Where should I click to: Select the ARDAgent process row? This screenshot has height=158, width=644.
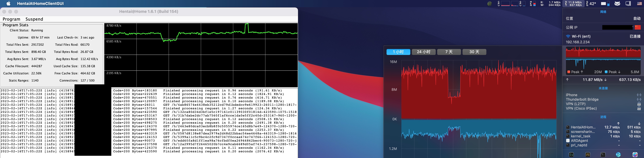pos(603,141)
